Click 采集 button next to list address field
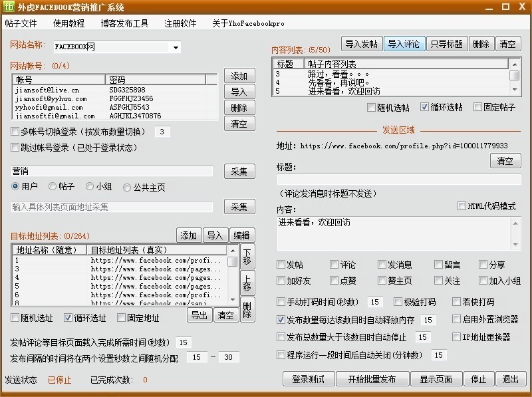Image resolution: width=532 pixels, height=397 pixels. point(239,207)
